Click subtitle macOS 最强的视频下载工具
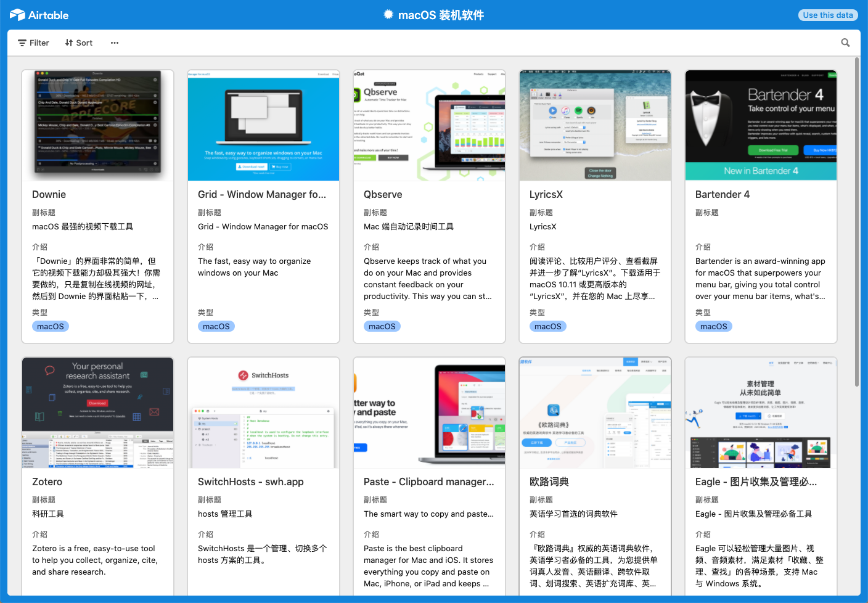The width and height of the screenshot is (868, 603). tap(83, 226)
